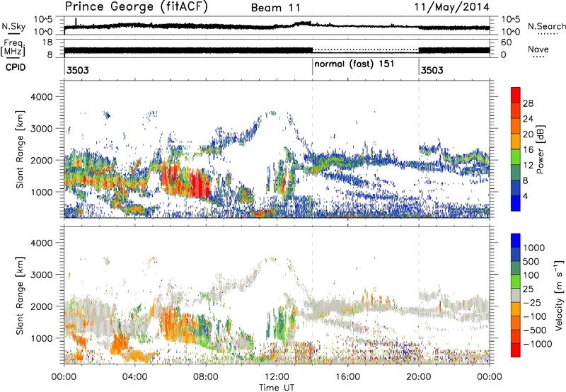The height and width of the screenshot is (392, 566).
Task: Click the "-500" velocity colorbar label
Action: [x=534, y=330]
